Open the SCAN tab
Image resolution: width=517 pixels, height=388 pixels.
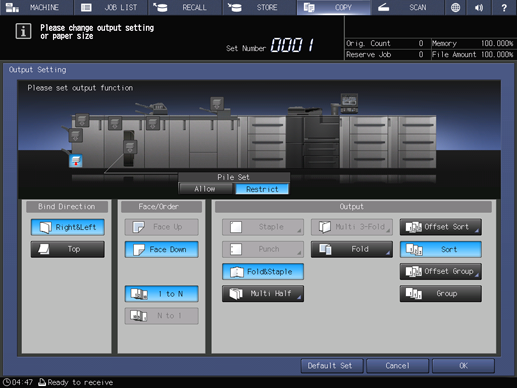407,7
